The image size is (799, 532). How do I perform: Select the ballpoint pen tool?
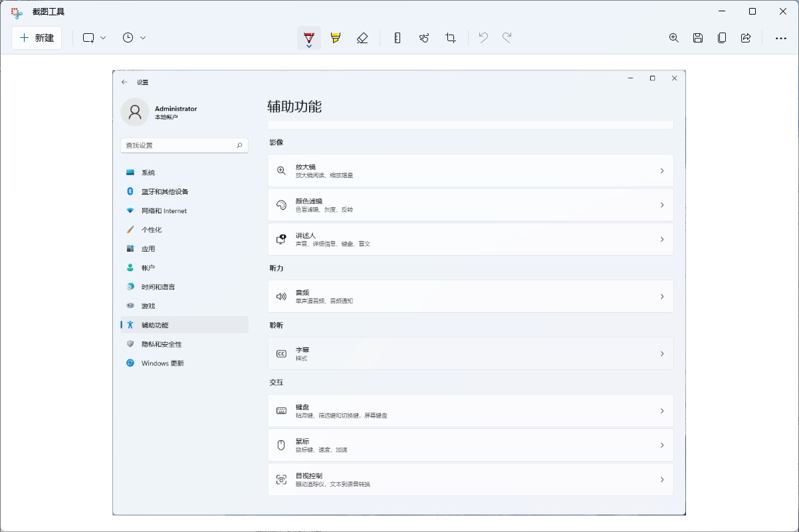(308, 37)
